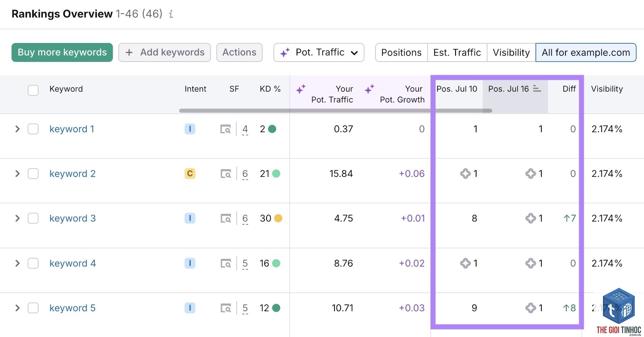Check the box for keyword 1
Screen dimensions: 644x337
[33, 129]
